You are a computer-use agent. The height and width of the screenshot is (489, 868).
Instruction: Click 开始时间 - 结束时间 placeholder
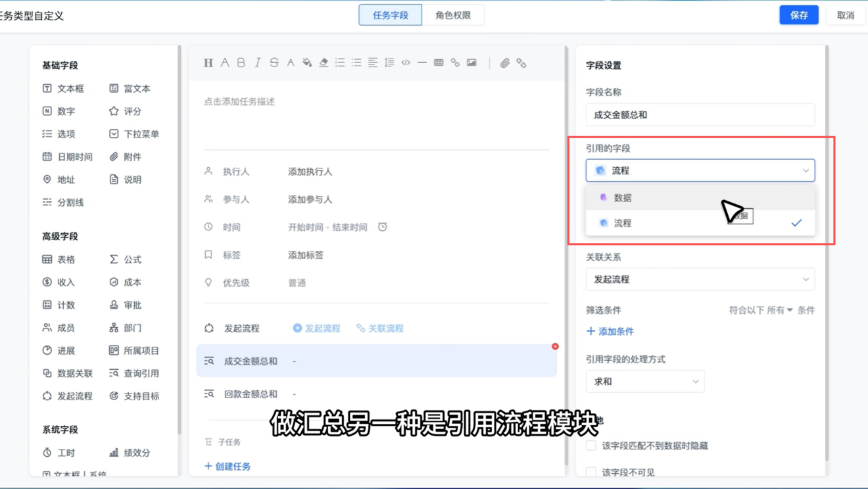click(327, 227)
